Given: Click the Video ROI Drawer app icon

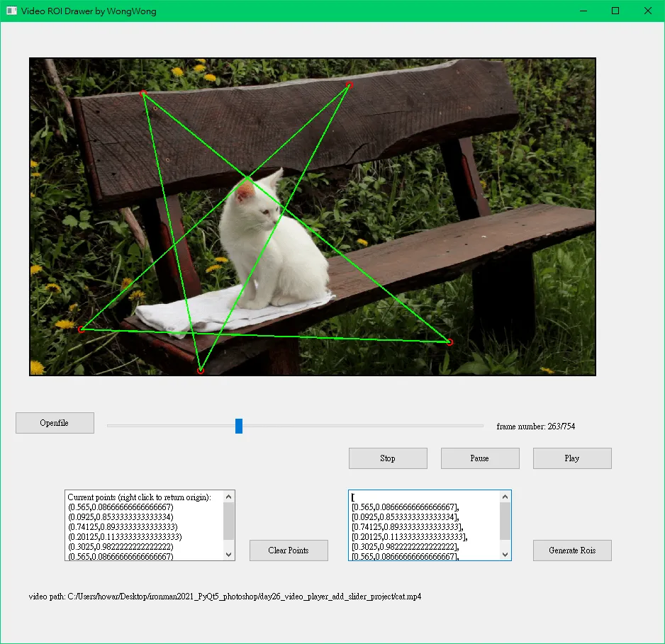Looking at the screenshot, I should pyautogui.click(x=11, y=11).
